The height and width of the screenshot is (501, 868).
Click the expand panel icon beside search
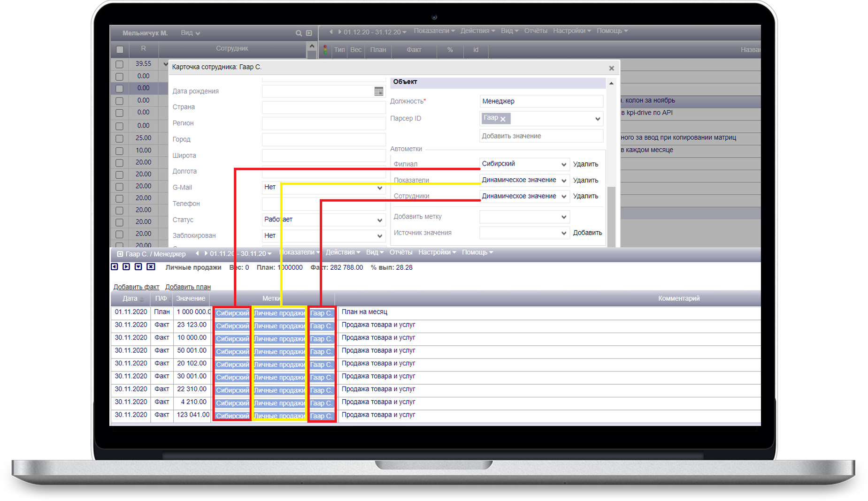(x=309, y=33)
